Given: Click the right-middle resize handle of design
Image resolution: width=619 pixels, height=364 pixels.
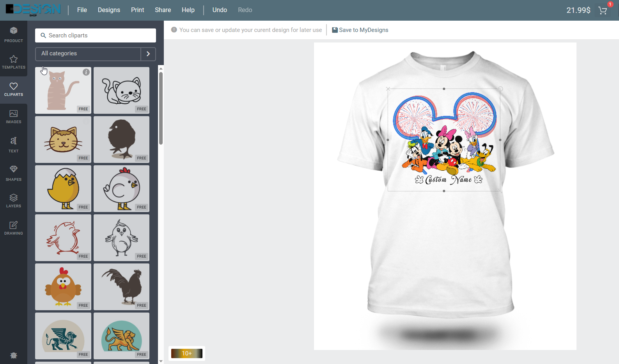Looking at the screenshot, I should (x=500, y=140).
